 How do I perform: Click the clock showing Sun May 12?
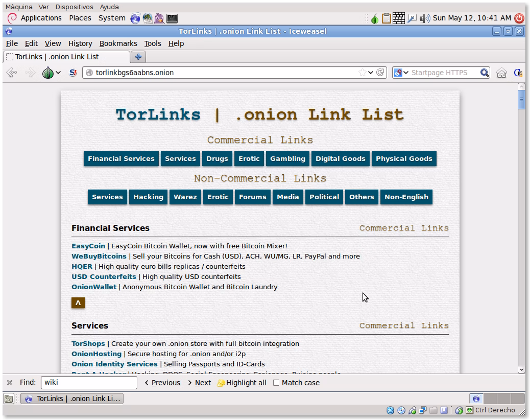pyautogui.click(x=472, y=18)
